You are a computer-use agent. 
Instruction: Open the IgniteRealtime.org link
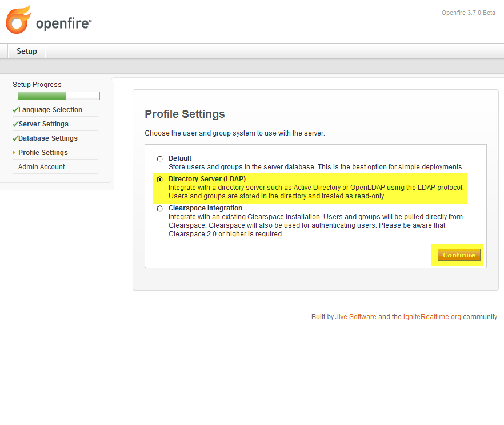(431, 316)
